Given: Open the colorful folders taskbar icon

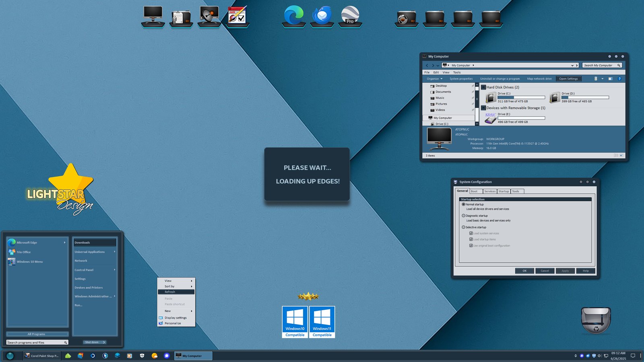Looking at the screenshot, I should (x=80, y=356).
